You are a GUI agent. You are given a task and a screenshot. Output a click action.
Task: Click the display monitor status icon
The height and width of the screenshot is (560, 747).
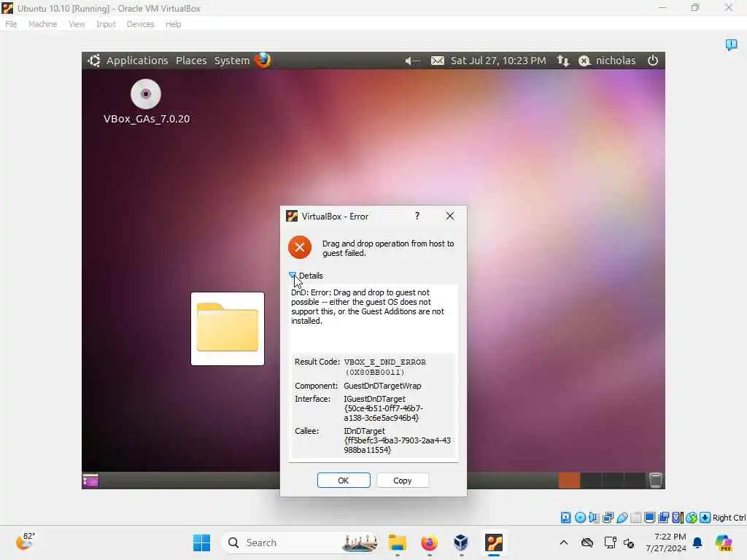[649, 518]
